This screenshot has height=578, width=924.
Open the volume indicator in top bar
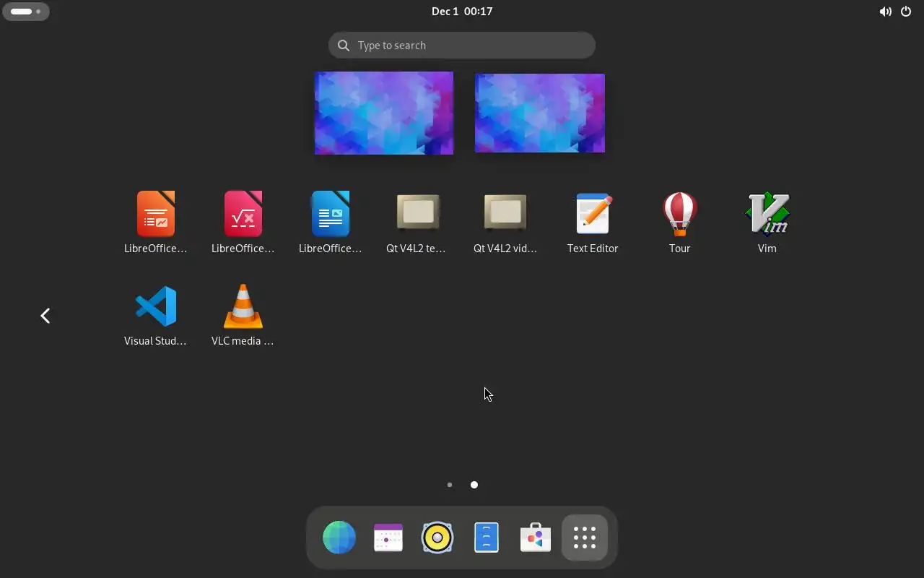[885, 12]
